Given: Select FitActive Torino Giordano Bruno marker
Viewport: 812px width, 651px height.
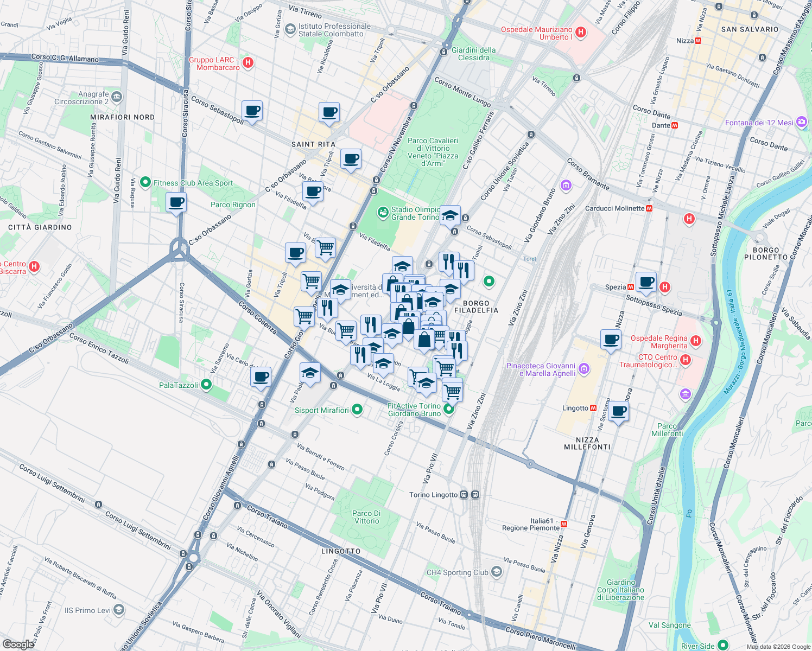Looking at the screenshot, I should click(449, 409).
